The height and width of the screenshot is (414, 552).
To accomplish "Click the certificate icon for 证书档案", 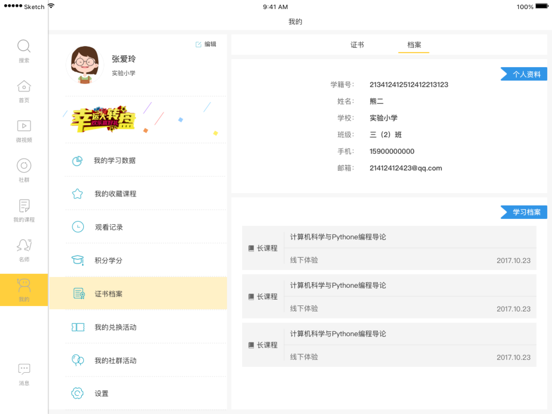I will (79, 294).
